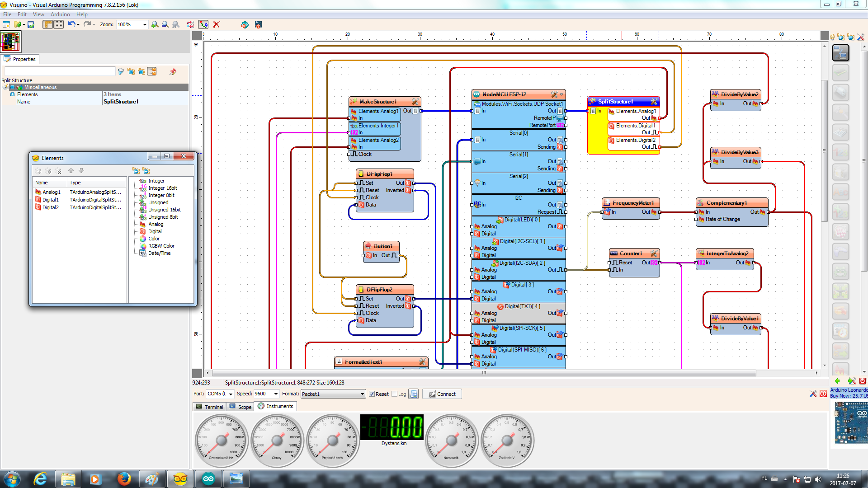This screenshot has height=488, width=868.
Task: Click the Counter1 tools icon
Action: pos(654,253)
